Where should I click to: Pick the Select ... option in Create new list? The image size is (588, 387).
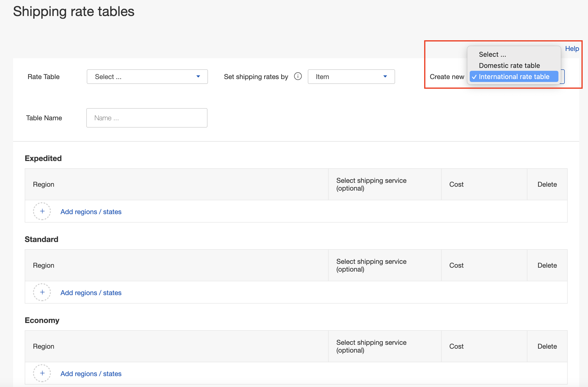click(x=492, y=54)
